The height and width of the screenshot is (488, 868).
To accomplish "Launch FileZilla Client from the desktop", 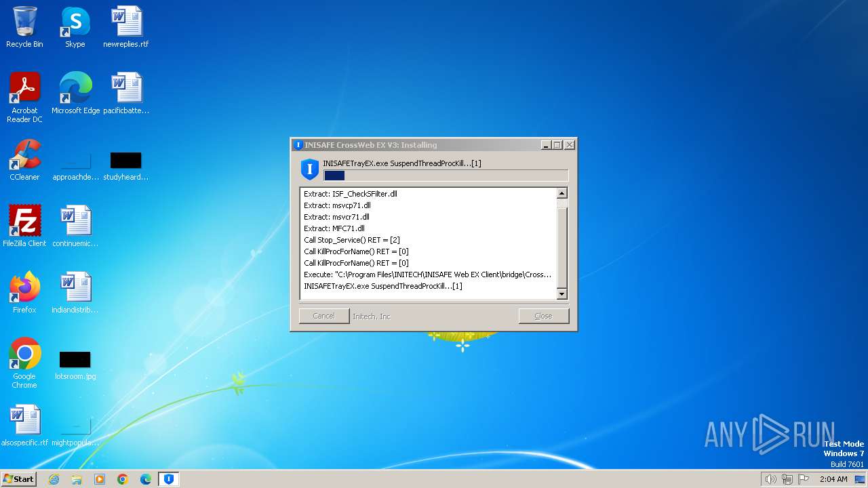I will [24, 226].
